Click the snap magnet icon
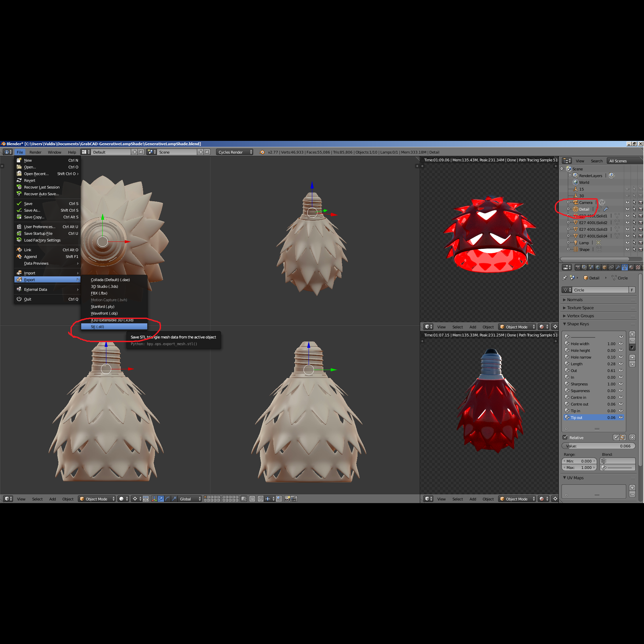644x644 pixels. pos(261,499)
